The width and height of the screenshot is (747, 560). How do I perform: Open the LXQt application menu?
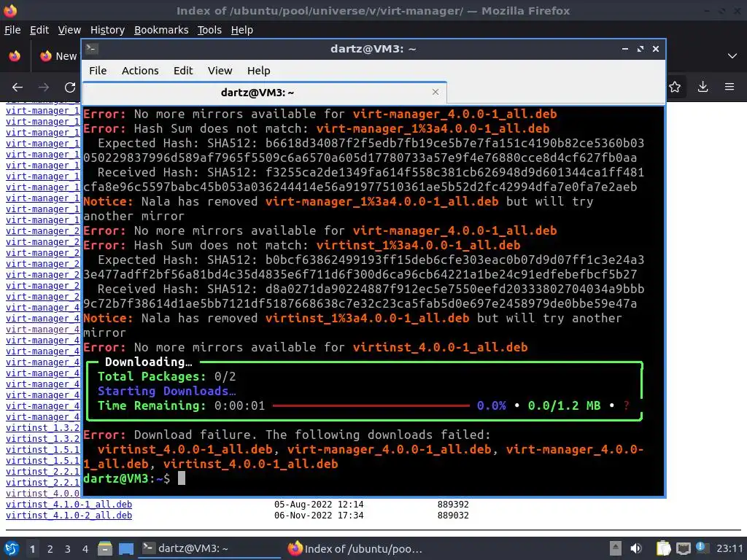[12, 548]
